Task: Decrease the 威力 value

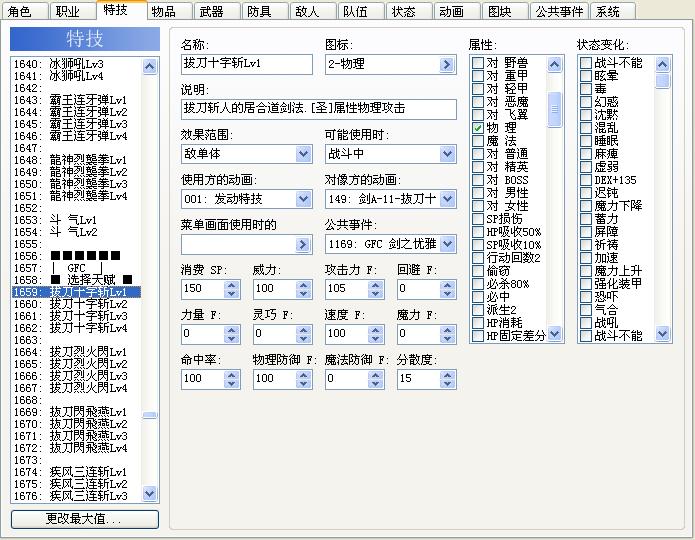Action: click(304, 293)
